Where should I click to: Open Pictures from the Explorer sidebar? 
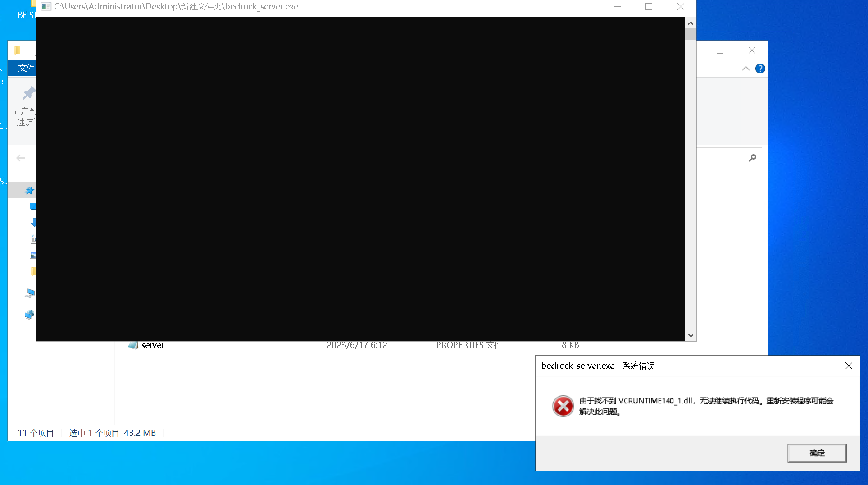click(x=33, y=255)
